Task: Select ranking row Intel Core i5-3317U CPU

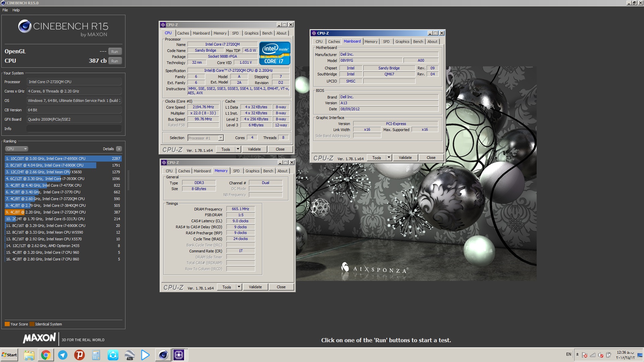Action: 63,219
